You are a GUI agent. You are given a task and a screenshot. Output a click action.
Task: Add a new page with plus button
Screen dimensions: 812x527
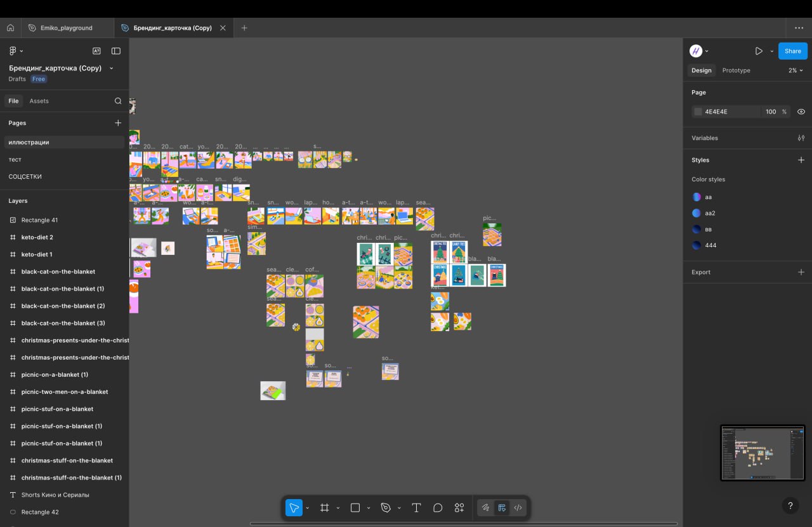click(118, 123)
